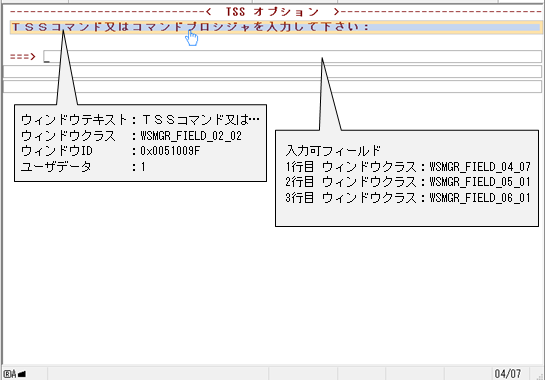Click the ===> command prompt marker
This screenshot has height=381, width=546.
[23, 56]
